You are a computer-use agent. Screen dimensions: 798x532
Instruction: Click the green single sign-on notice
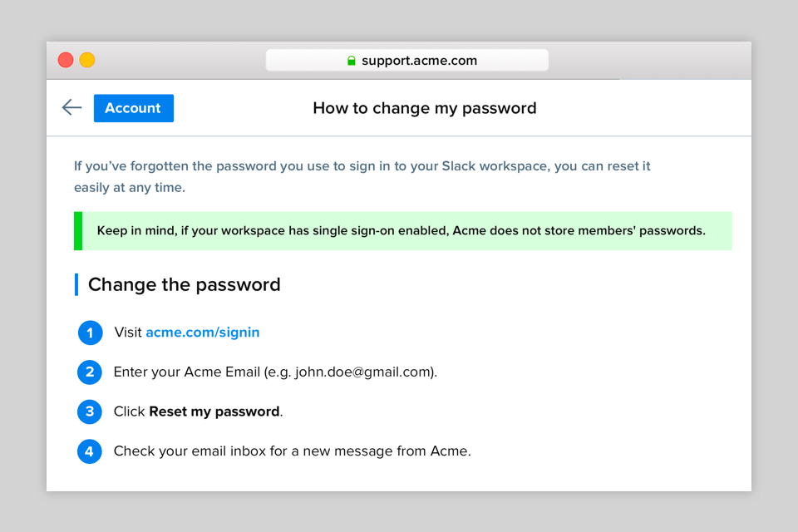tap(402, 231)
